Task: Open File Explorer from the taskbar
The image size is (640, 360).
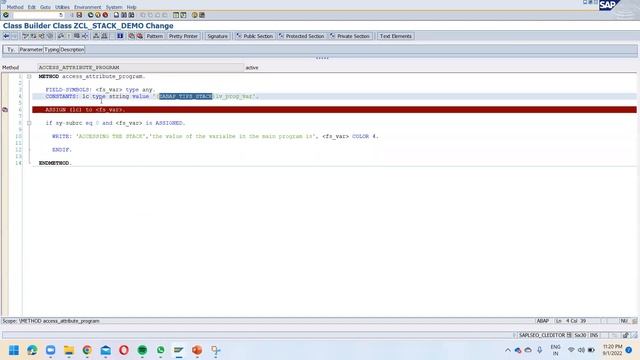Action: pyautogui.click(x=69, y=350)
